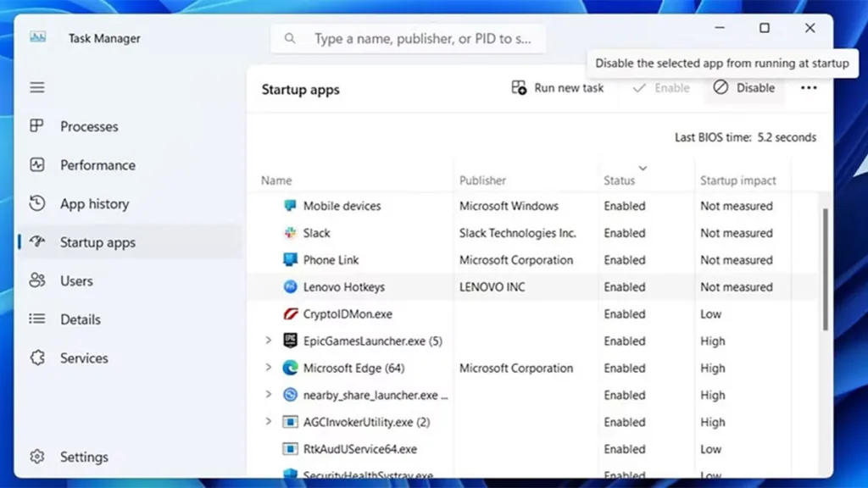Click the startup list vertical scrollbar
Viewport: 868px width, 488px height.
826,269
